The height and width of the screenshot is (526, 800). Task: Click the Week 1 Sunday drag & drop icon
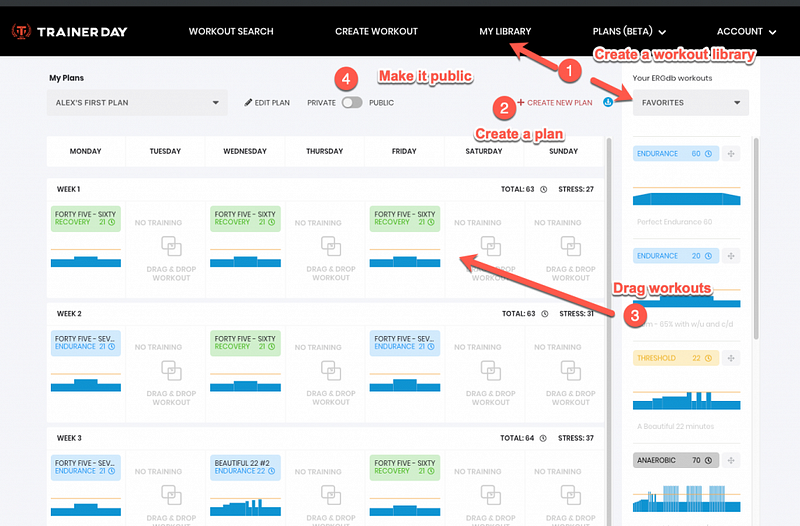click(x=571, y=246)
